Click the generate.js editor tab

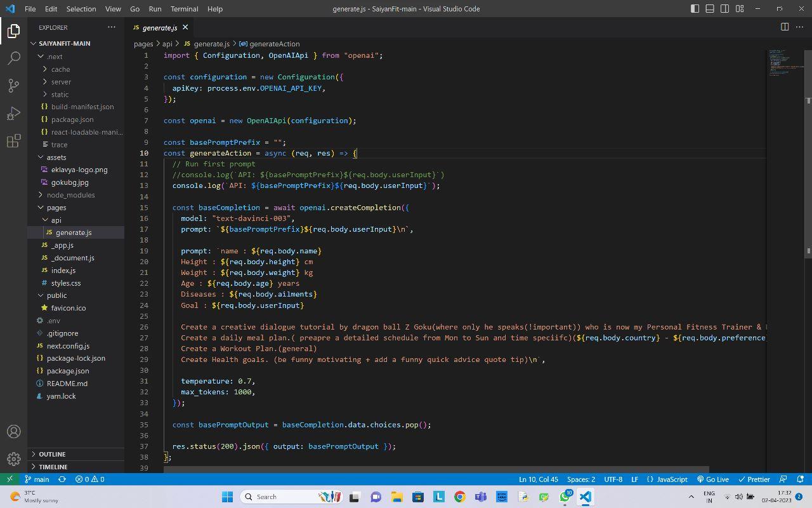tap(160, 27)
